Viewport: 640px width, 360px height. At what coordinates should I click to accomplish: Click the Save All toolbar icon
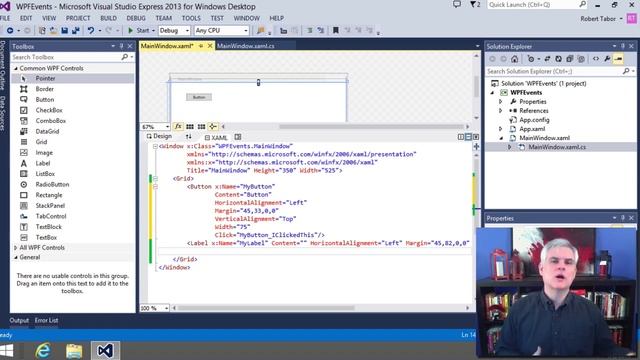tap(76, 31)
